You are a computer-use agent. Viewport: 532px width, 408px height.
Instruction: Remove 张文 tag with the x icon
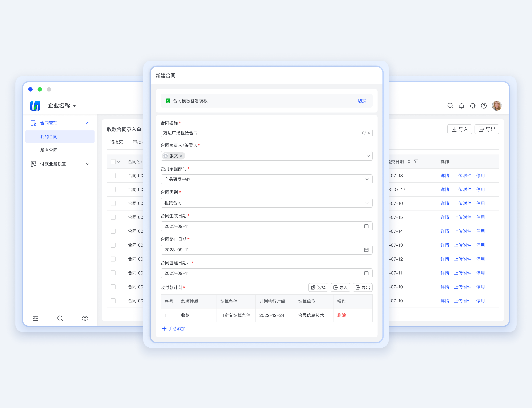click(x=181, y=156)
